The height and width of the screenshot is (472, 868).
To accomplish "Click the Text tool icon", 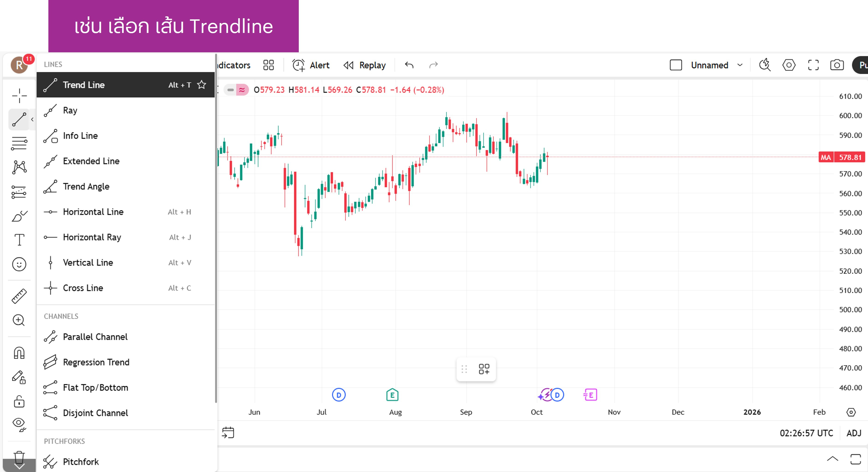I will click(19, 240).
